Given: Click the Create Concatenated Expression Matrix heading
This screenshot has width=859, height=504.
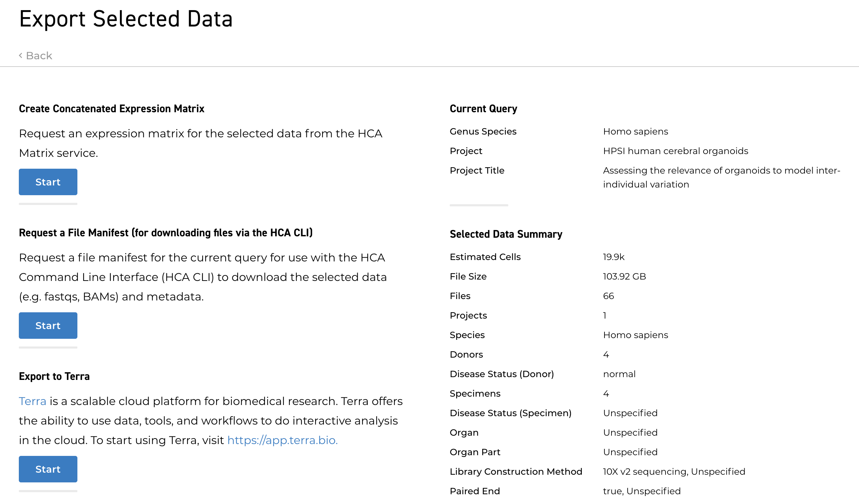Looking at the screenshot, I should click(112, 109).
